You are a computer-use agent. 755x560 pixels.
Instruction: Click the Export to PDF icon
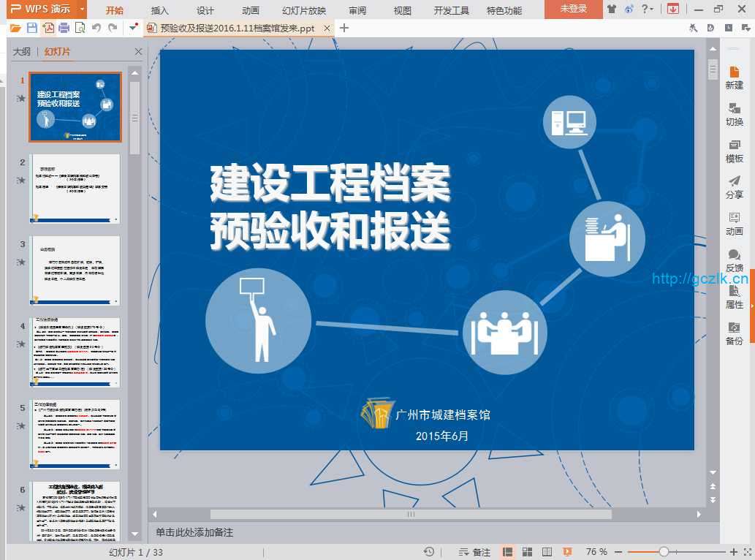[48, 28]
